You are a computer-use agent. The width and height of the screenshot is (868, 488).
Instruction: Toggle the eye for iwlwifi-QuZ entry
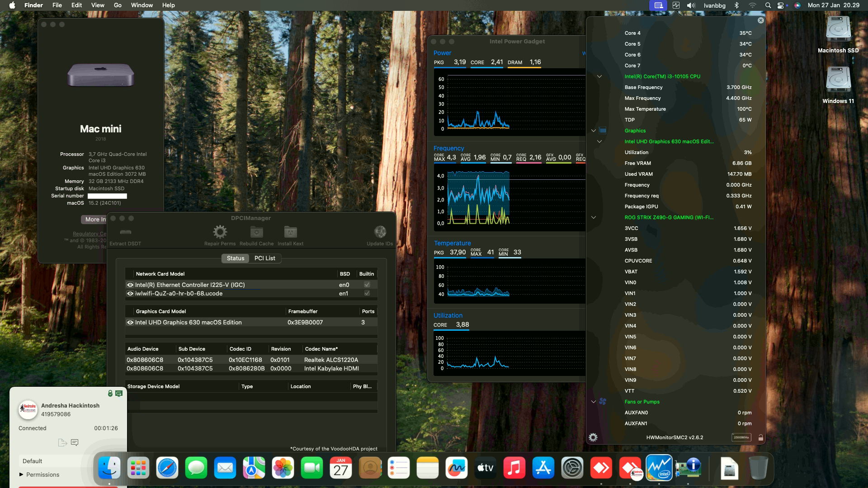point(130,293)
